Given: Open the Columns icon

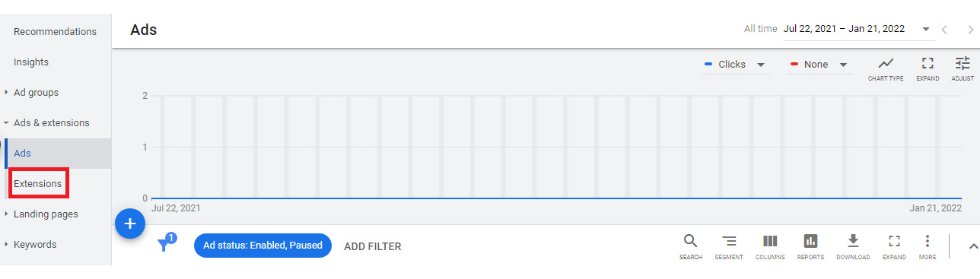Looking at the screenshot, I should tap(770, 242).
